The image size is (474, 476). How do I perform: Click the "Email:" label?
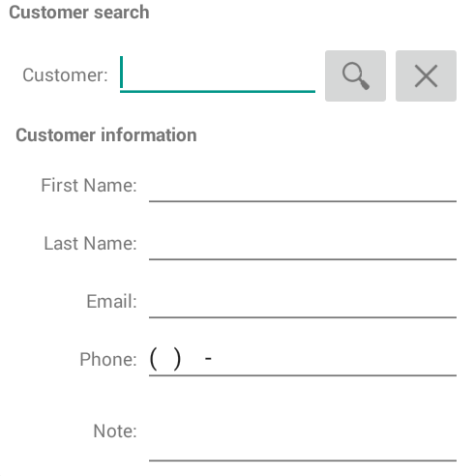(x=111, y=302)
